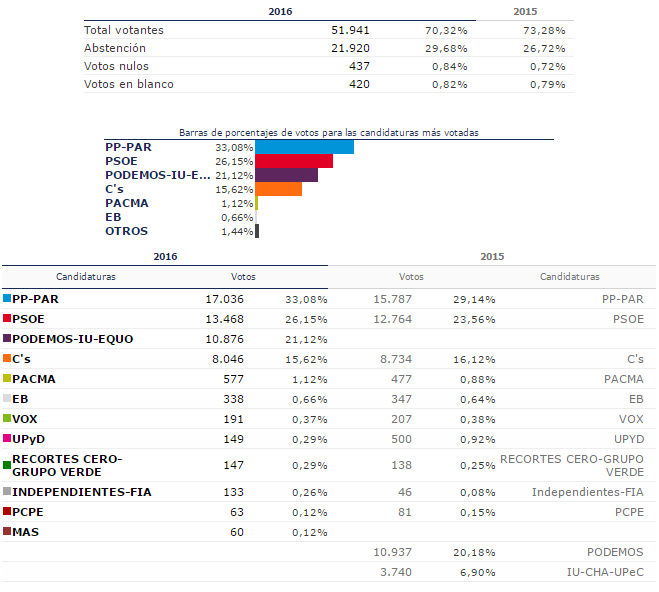
Task: Click PSOE party name in 2016 table
Action: pyautogui.click(x=28, y=319)
